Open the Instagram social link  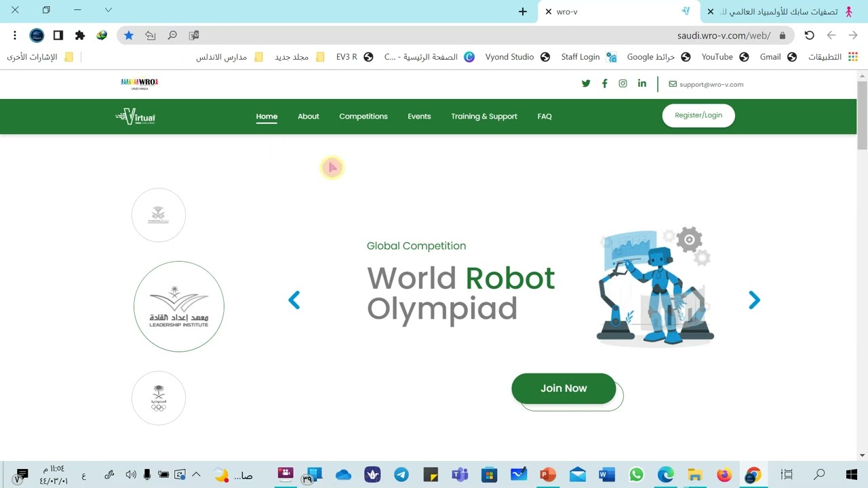click(623, 83)
